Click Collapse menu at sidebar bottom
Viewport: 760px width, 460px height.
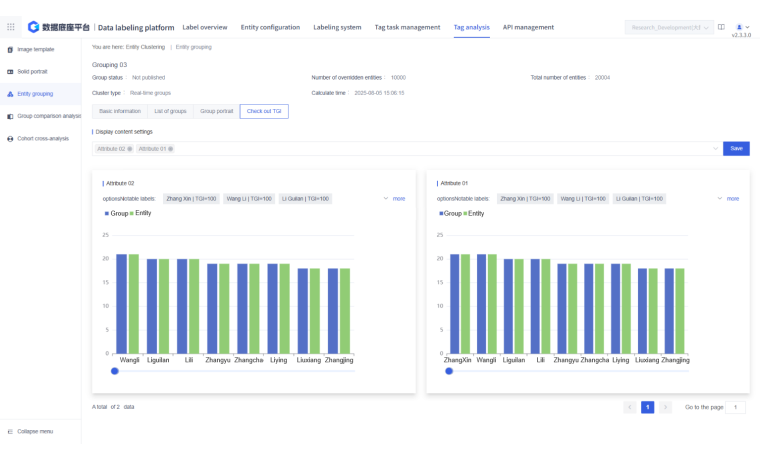pos(36,431)
